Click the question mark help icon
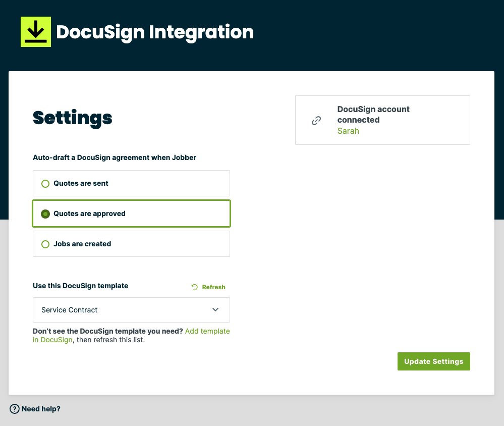 [15, 409]
